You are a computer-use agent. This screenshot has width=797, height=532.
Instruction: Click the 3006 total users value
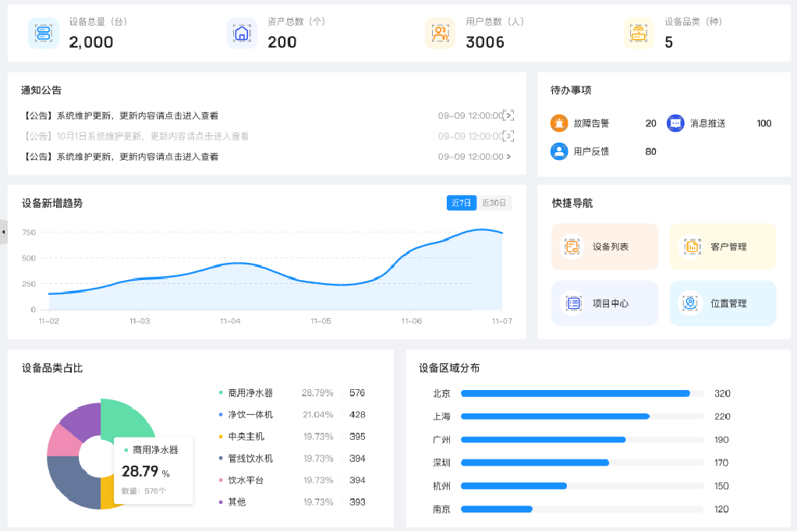click(485, 42)
